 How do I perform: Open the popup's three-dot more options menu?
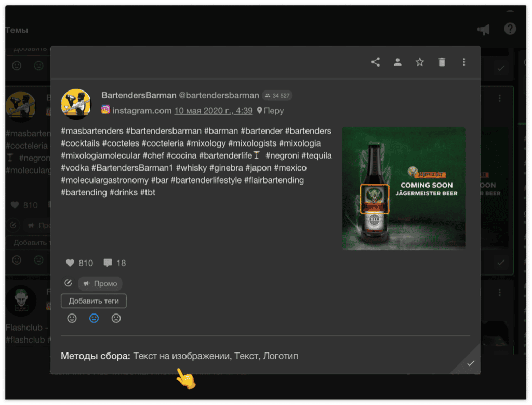click(x=464, y=62)
